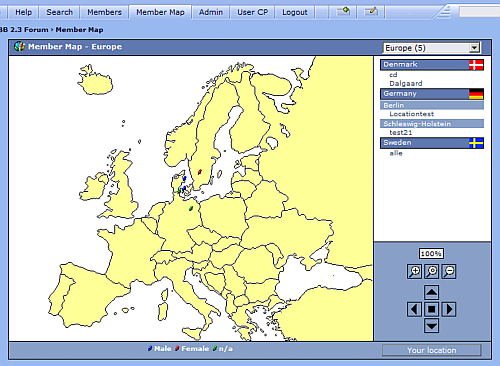Center the map with the square button
The image size is (500, 366).
click(431, 309)
